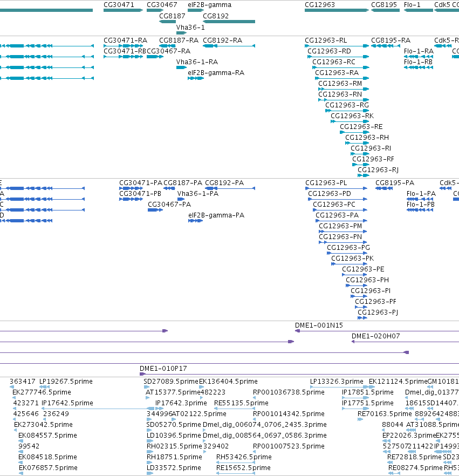Click transcript CG30467-RA
Viewport: 459px width, 476px height.
[169, 51]
